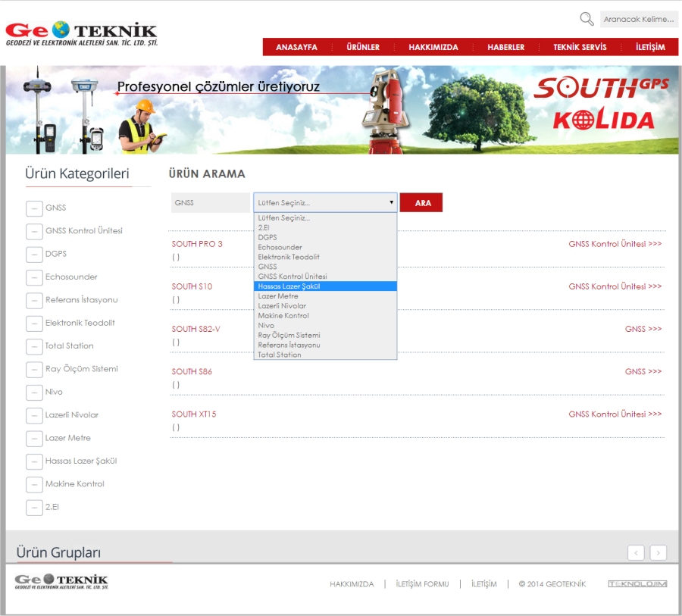682x616 pixels.
Task: Select 'Ray Ölçüm Sistemi' dropdown option
Action: pos(325,336)
